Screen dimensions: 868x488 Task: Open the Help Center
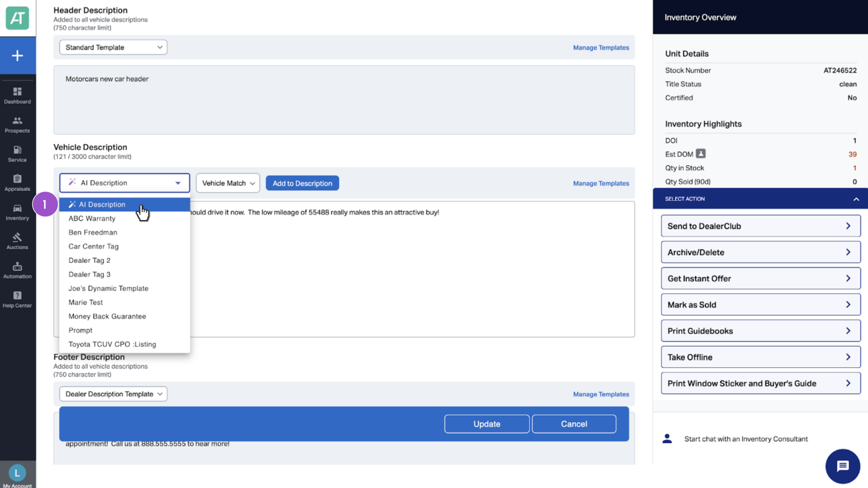pos(17,300)
